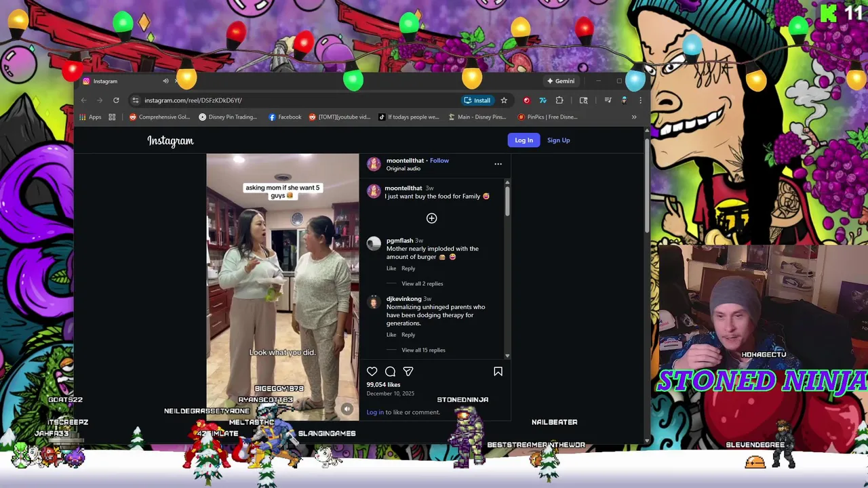Open the post's three-dot more options
The height and width of the screenshot is (488, 868).
[498, 164]
